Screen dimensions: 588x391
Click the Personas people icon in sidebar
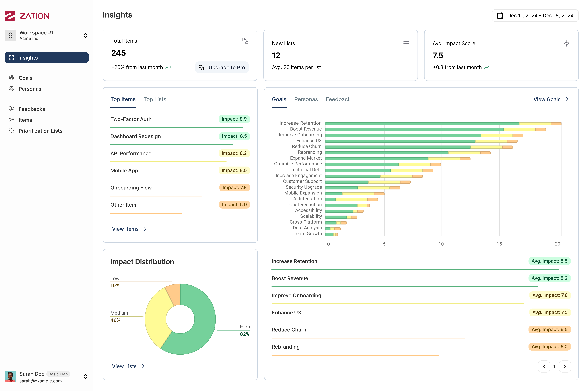click(x=11, y=89)
